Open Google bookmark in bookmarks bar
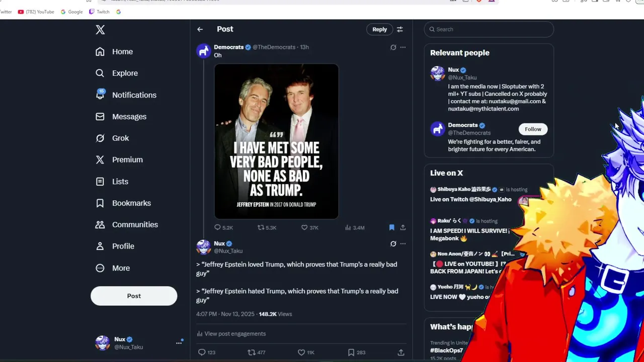Viewport: 644px width, 362px height. coord(71,12)
